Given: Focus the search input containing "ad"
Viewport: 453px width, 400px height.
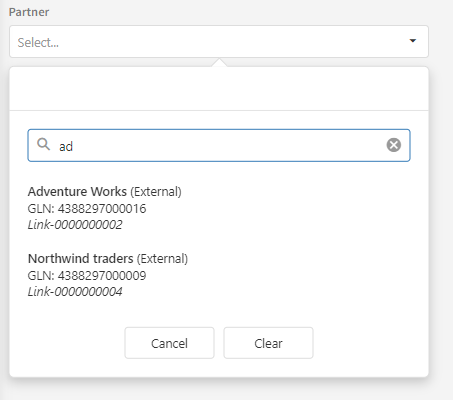Looking at the screenshot, I should pyautogui.click(x=219, y=145).
